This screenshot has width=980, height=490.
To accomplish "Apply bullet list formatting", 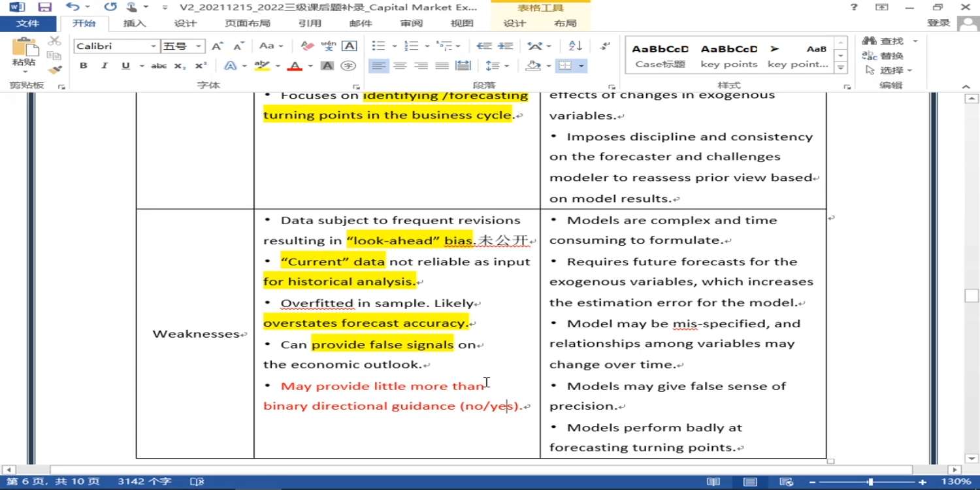I will [x=378, y=46].
